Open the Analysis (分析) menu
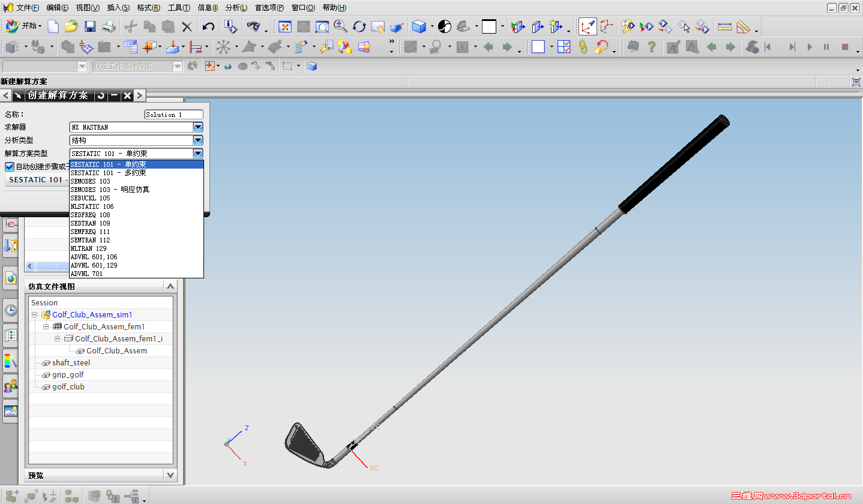Viewport: 863px width, 504px height. [236, 8]
